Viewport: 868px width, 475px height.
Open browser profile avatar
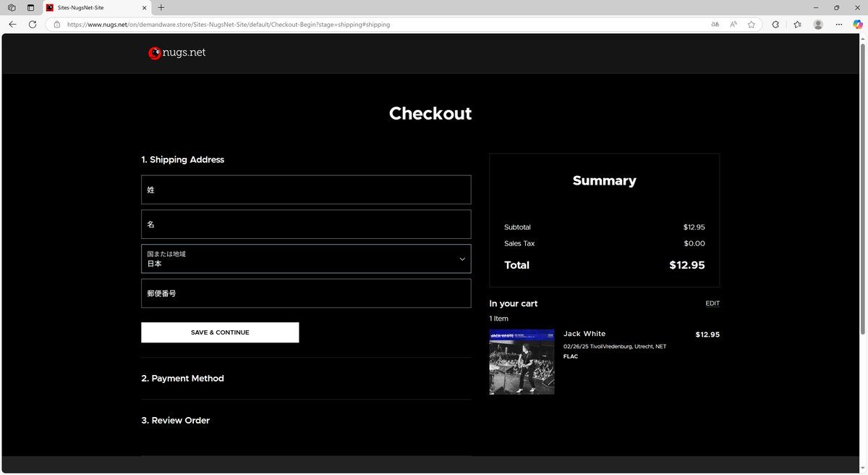[x=818, y=24]
